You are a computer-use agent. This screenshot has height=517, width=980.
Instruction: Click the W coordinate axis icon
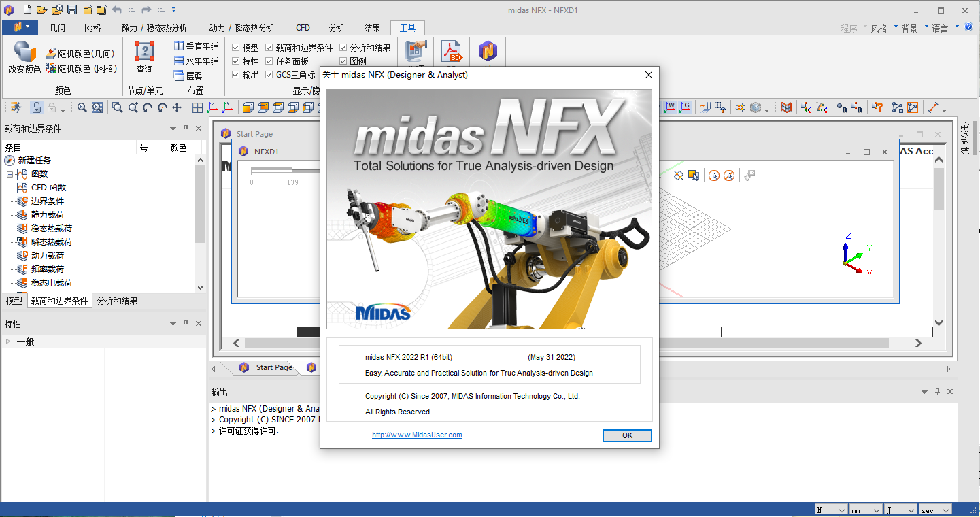670,107
